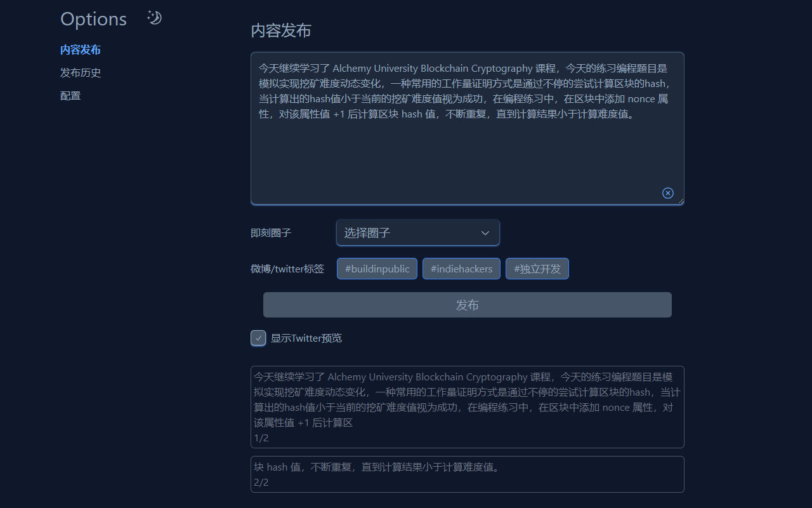Click the checkmark inside the preview checkbox
The height and width of the screenshot is (508, 812).
(258, 338)
